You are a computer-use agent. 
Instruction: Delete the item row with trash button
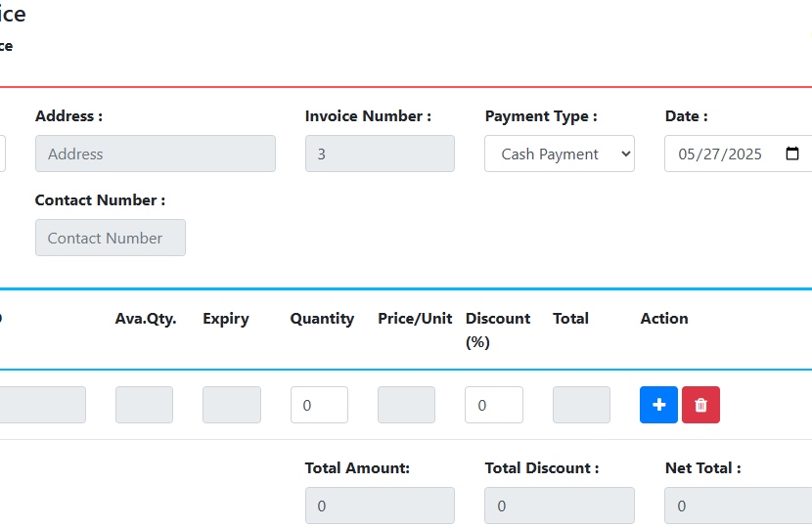[700, 405]
